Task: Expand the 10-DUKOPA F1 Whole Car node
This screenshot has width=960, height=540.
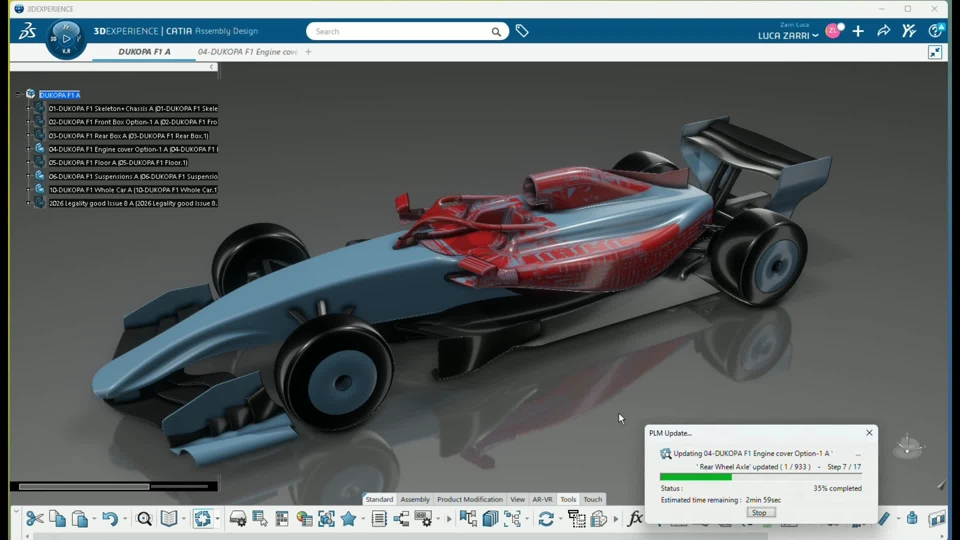Action: 28,190
